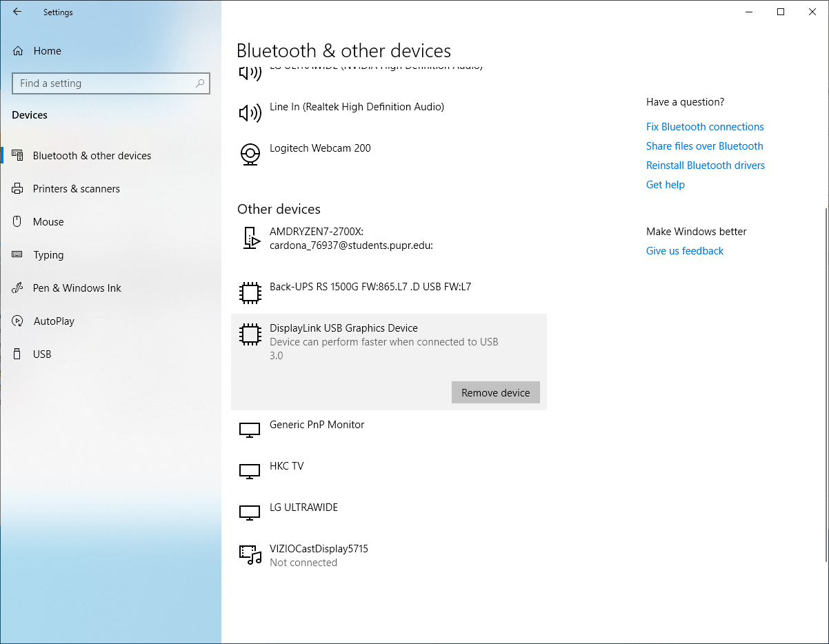Click the page vertical scrollbar thumb

[x=825, y=385]
